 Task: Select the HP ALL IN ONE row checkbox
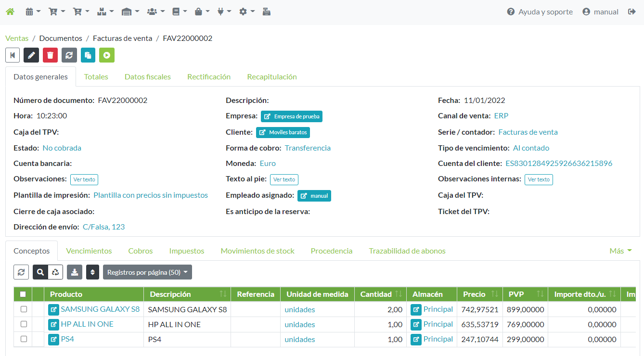pyautogui.click(x=24, y=324)
